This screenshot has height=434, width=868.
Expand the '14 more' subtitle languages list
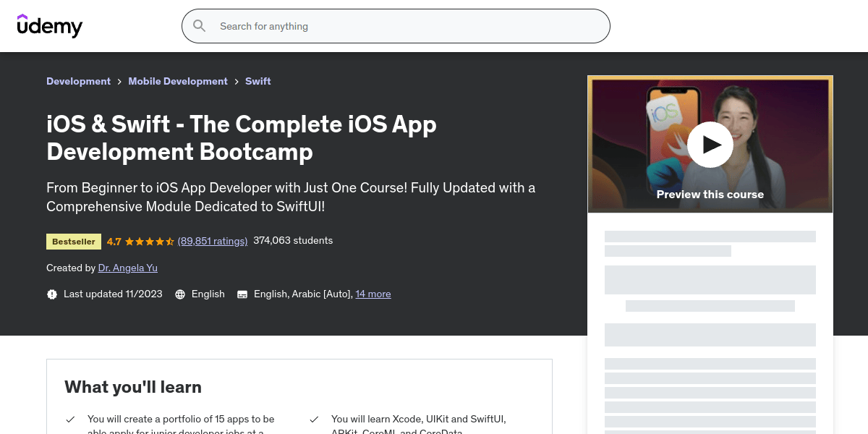[x=373, y=294]
